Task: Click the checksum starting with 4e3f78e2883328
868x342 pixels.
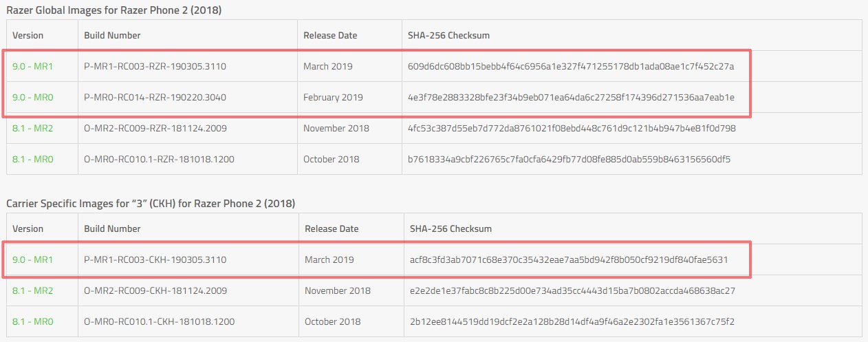Action: 571,98
